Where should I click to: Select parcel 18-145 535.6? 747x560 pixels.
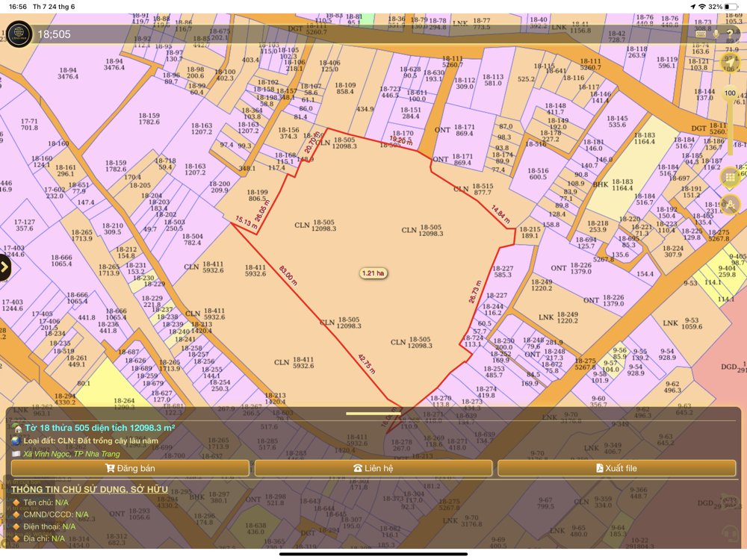point(617,122)
